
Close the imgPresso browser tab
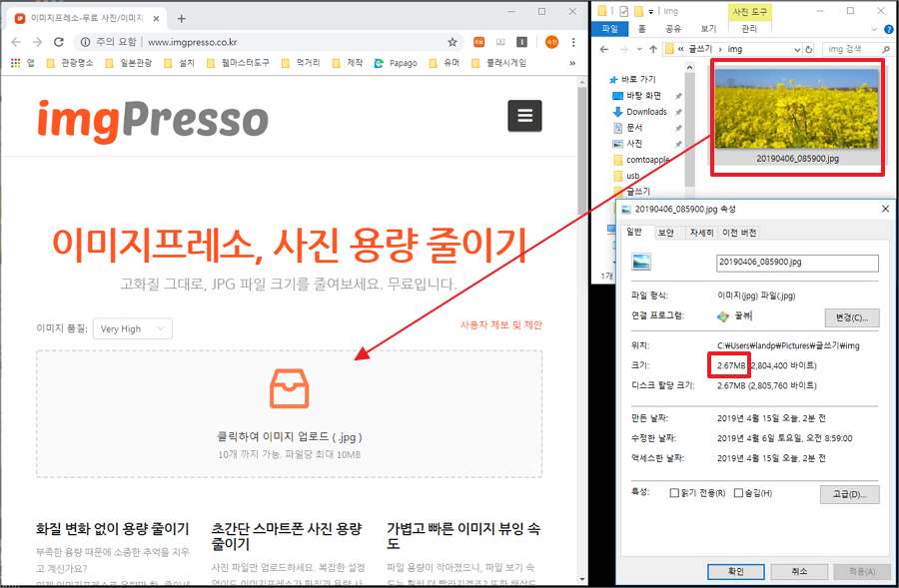tap(156, 18)
